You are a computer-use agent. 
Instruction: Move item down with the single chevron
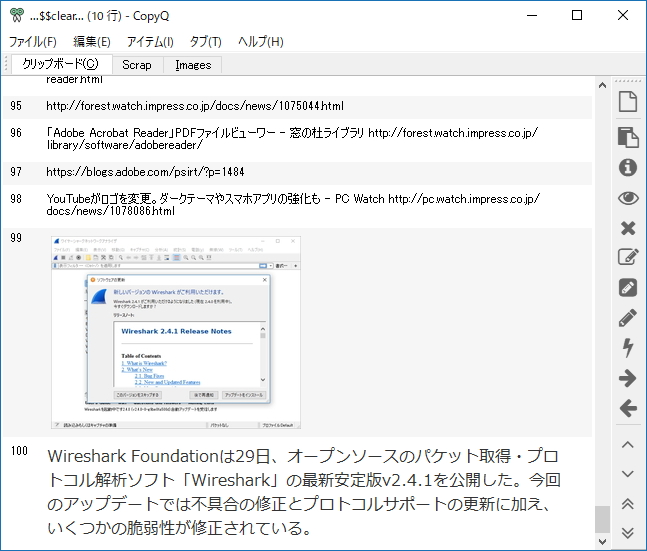pyautogui.click(x=628, y=474)
